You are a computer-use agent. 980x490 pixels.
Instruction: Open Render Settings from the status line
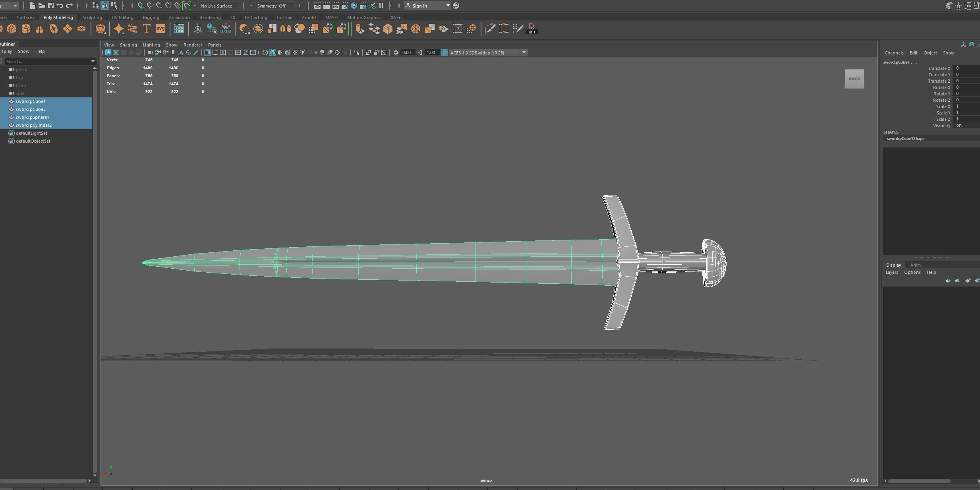coord(345,6)
